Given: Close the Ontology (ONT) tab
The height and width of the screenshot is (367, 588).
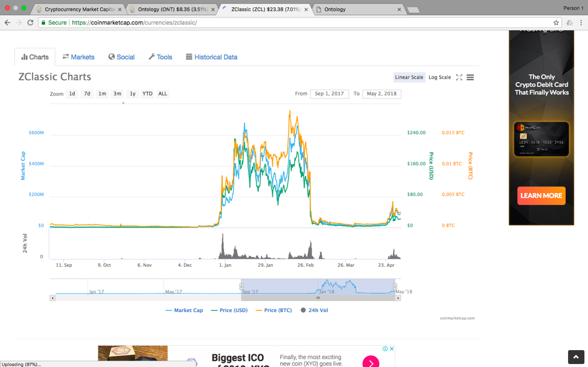Looking at the screenshot, I should click(x=213, y=10).
